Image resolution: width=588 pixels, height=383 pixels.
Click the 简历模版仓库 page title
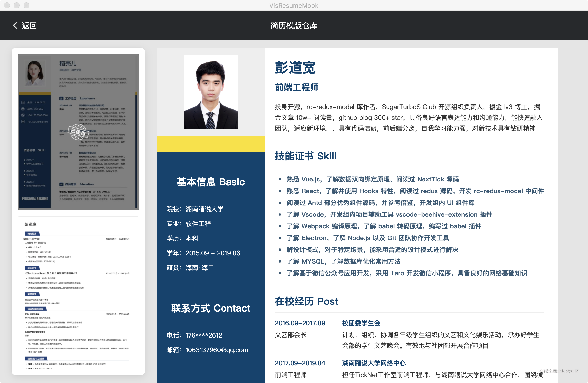click(294, 26)
